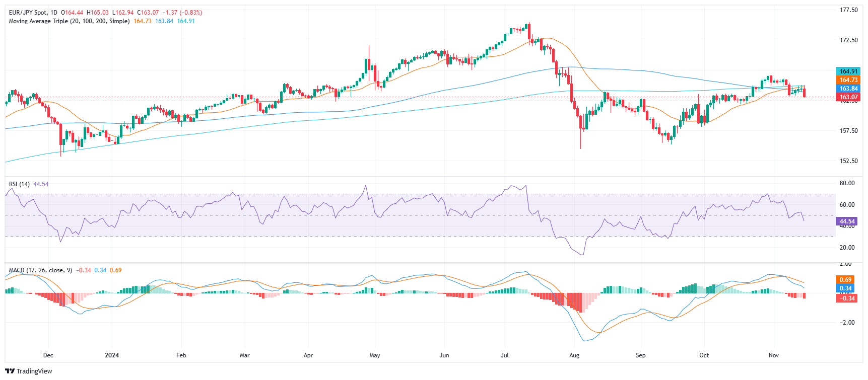Viewport: 868px width, 380px height.
Task: Click the blue 0.34 MACD value tag
Action: (x=845, y=288)
